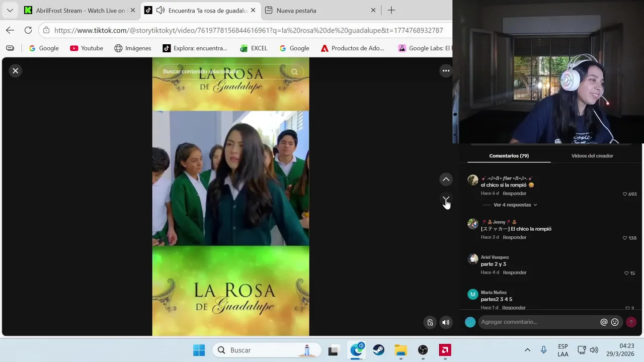Click the microphone tray icon
Viewport: 644px width, 362px height.
(x=543, y=350)
